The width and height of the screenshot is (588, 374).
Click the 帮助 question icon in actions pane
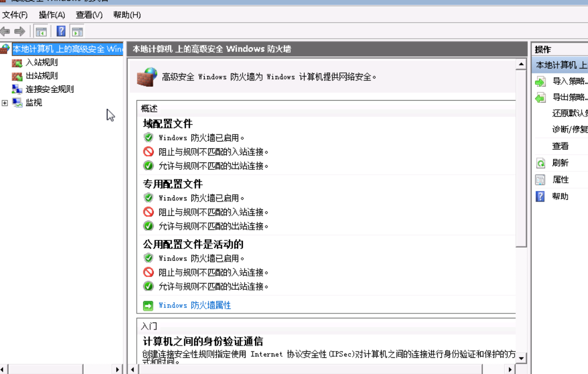click(540, 196)
